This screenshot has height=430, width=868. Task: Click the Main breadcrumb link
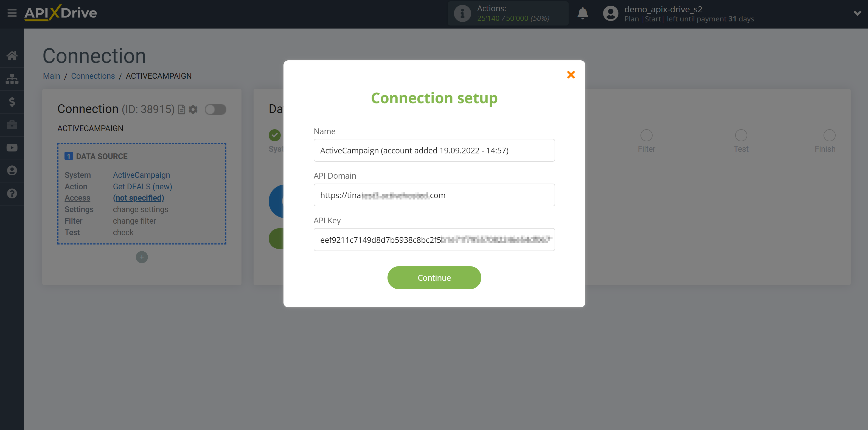52,76
